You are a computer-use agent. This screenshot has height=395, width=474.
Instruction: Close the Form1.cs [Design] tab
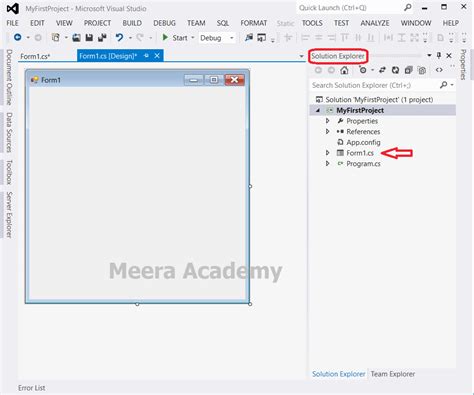pos(157,56)
